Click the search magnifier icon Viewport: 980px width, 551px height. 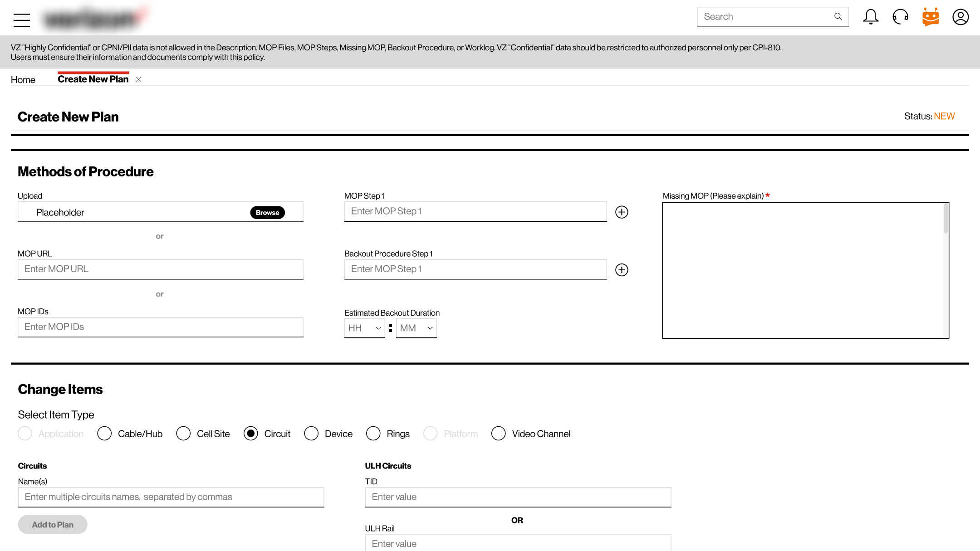(838, 17)
